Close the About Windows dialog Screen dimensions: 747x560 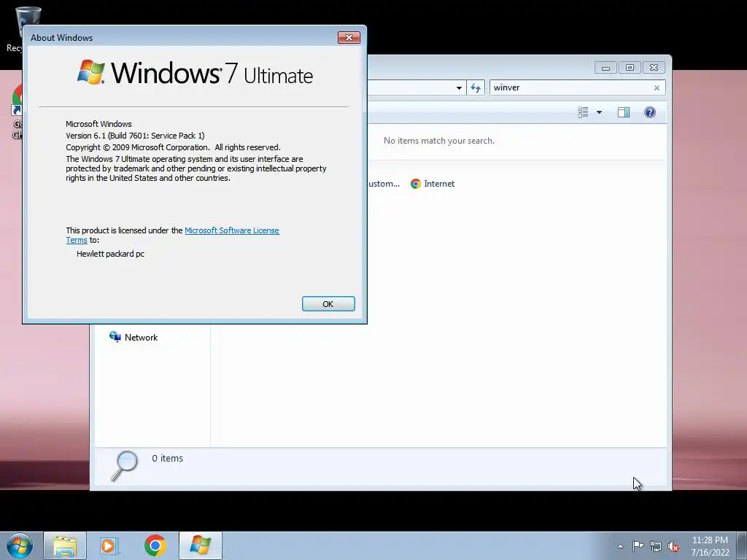click(349, 38)
